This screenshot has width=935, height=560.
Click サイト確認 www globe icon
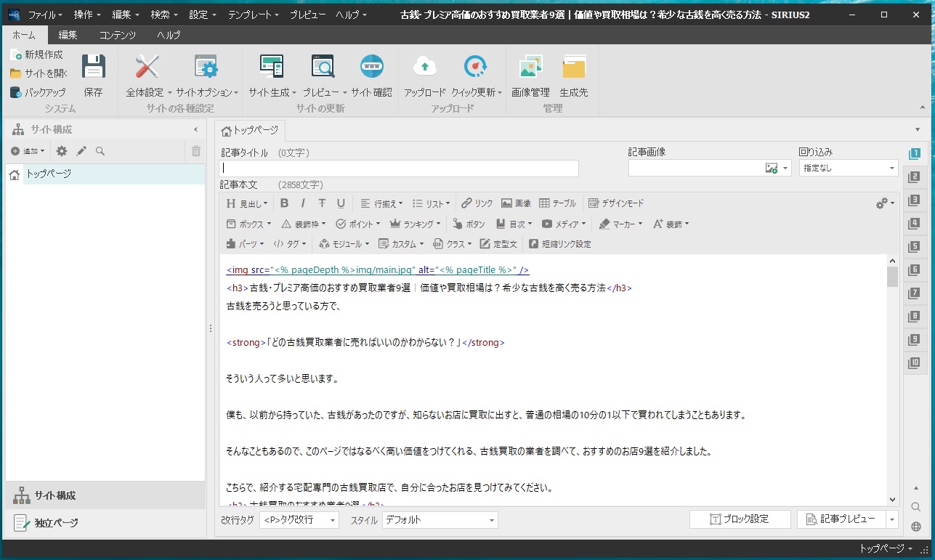tap(372, 66)
